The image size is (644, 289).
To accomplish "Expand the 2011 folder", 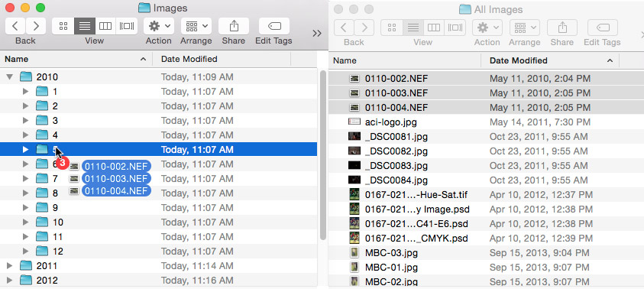I will 10,265.
